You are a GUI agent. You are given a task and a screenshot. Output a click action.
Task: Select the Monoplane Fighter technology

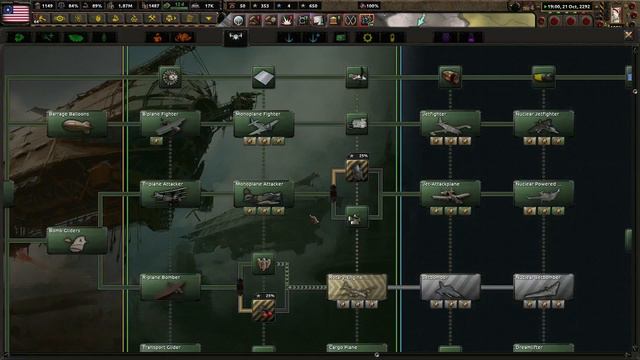pos(264,124)
